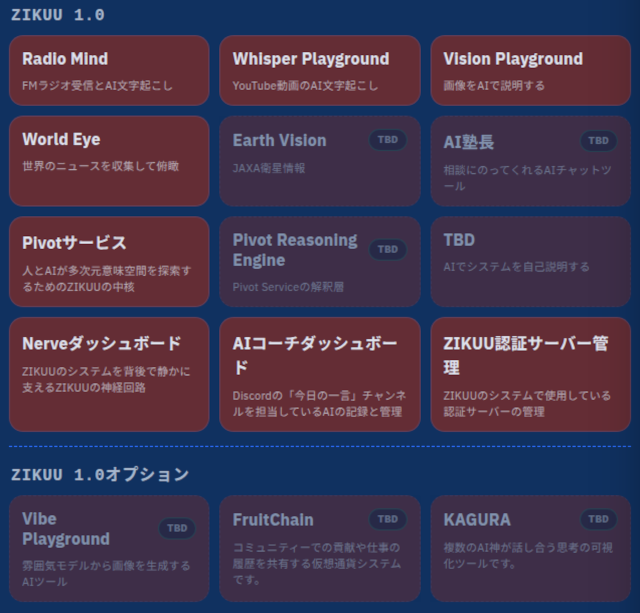Open the Whisper Playground card
Viewport: 640px width, 613px height.
(320, 71)
